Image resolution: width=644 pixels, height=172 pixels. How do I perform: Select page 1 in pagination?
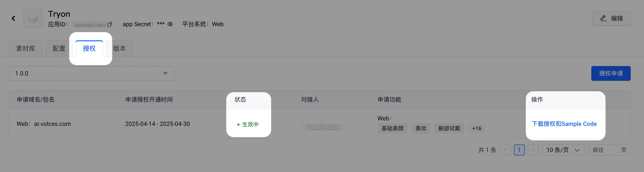519,150
